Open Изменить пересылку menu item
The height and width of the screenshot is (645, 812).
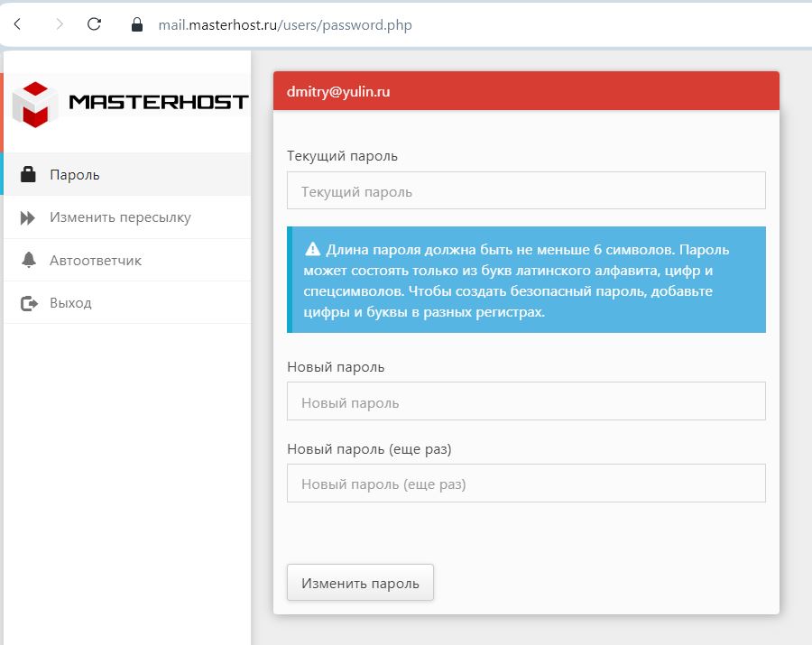pyautogui.click(x=127, y=217)
